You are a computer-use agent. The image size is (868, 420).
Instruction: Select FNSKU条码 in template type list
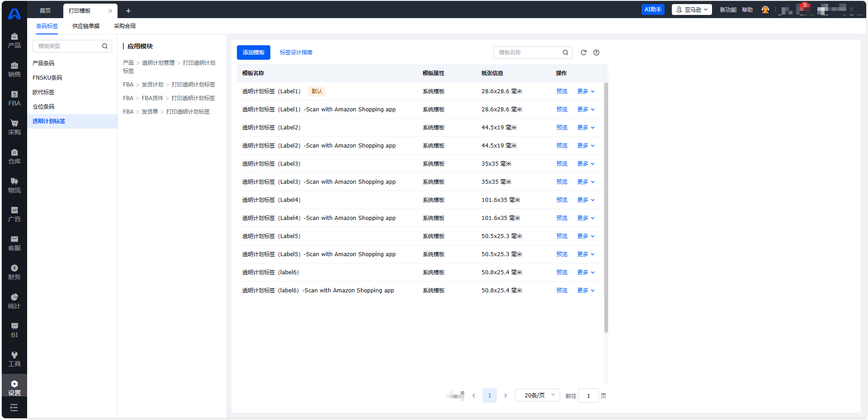click(x=47, y=78)
